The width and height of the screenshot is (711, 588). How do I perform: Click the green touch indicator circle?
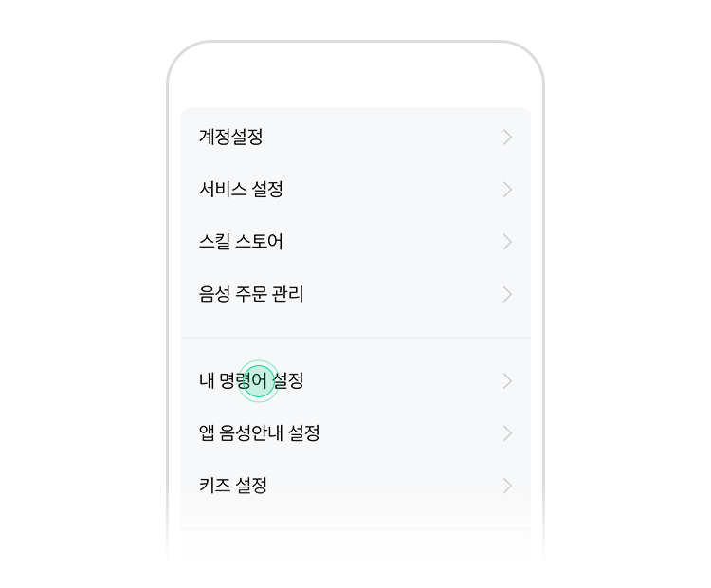pyautogui.click(x=259, y=381)
